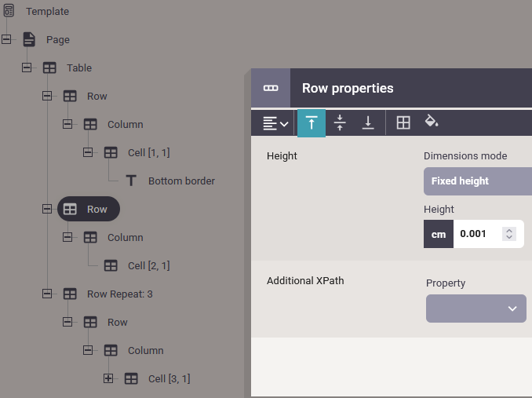Click the Height value input field

pos(479,234)
